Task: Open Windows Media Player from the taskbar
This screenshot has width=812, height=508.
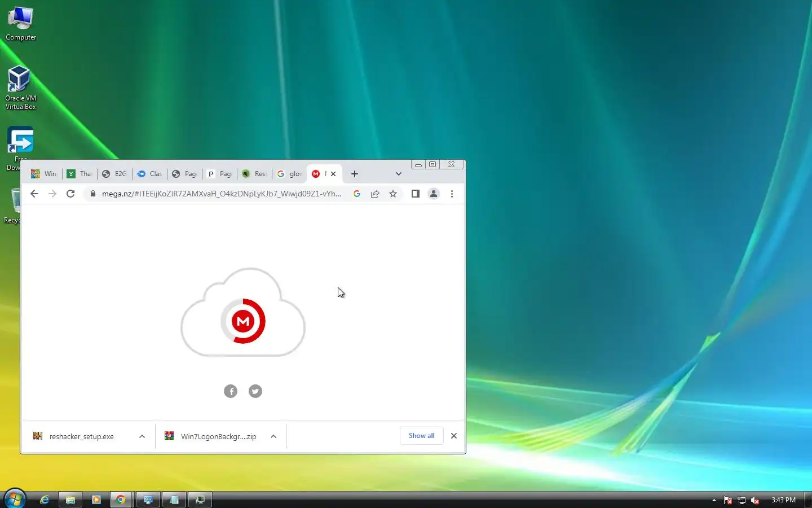Action: click(96, 500)
